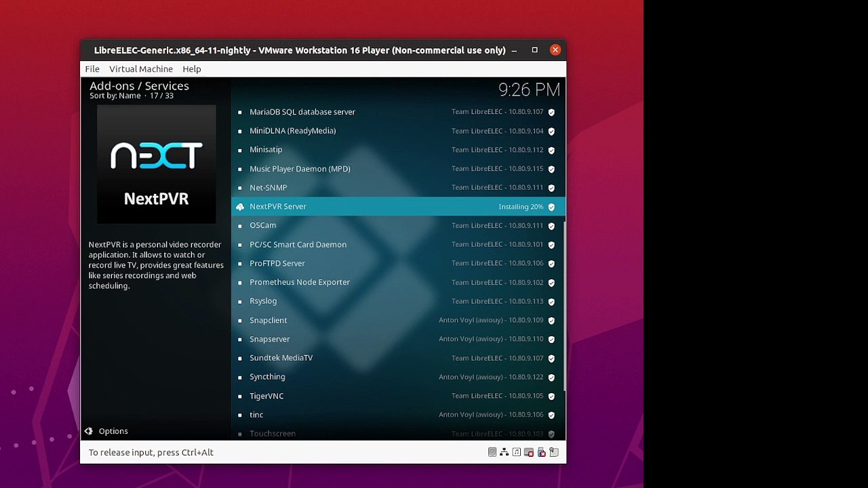Click the sound card status icon
This screenshot has height=488, width=868.
tap(517, 452)
